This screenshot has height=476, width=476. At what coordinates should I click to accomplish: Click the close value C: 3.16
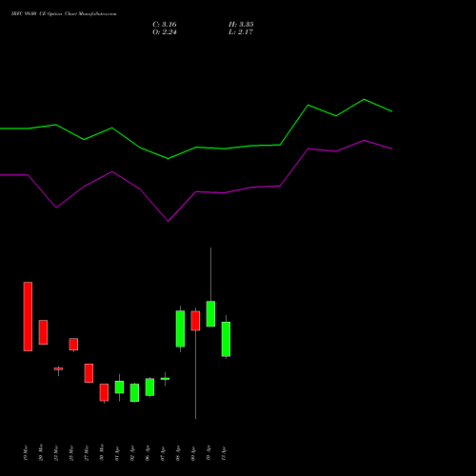coord(165,25)
